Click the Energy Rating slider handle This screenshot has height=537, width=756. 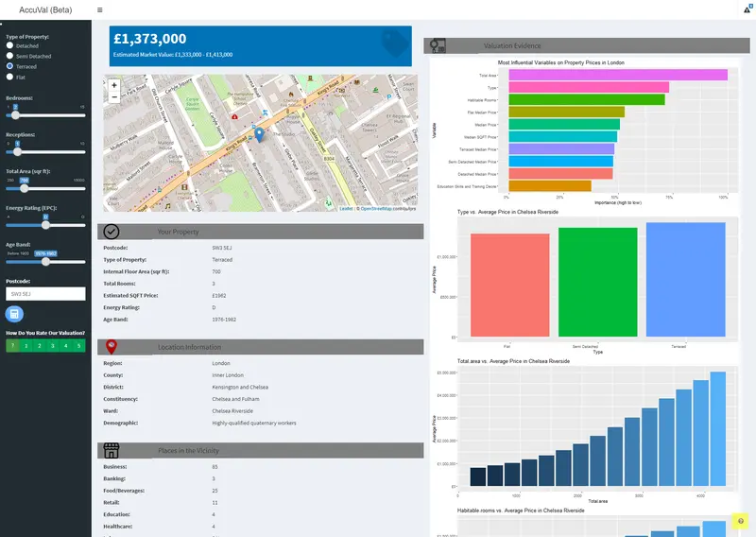point(45,225)
